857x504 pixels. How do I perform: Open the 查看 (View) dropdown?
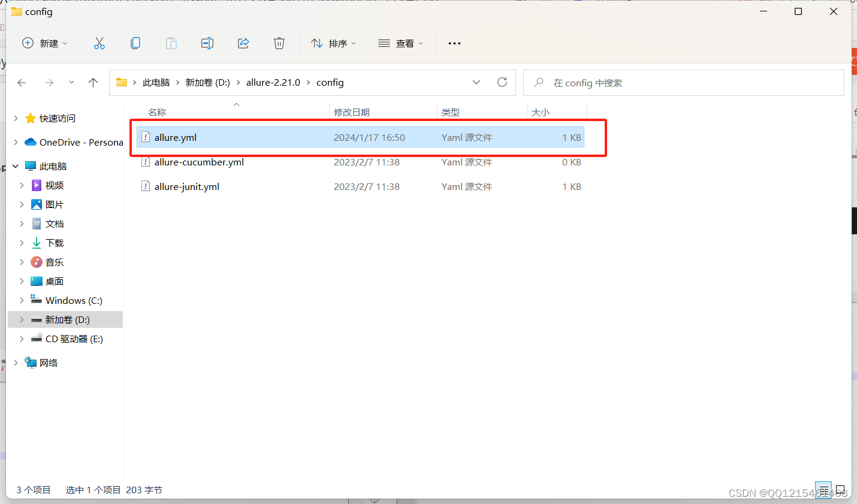coord(400,43)
